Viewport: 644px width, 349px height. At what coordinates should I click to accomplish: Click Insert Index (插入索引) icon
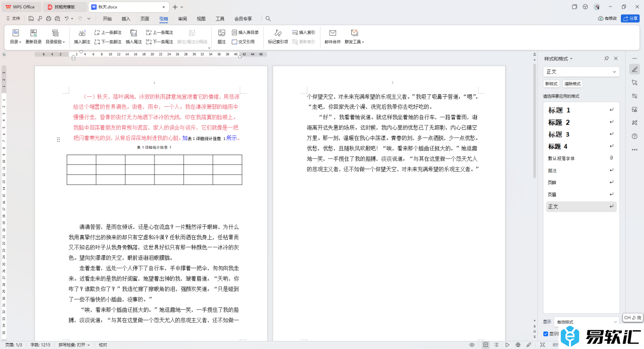pyautogui.click(x=303, y=32)
